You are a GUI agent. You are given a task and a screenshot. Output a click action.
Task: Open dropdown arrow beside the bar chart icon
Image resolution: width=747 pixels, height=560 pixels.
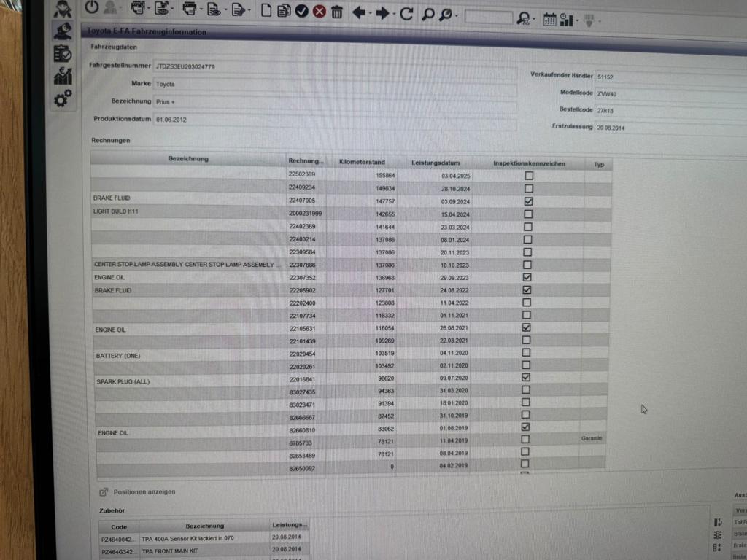tap(577, 20)
